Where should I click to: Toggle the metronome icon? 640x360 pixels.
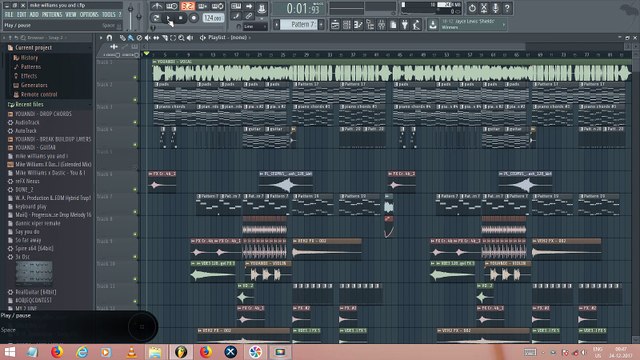(157, 6)
